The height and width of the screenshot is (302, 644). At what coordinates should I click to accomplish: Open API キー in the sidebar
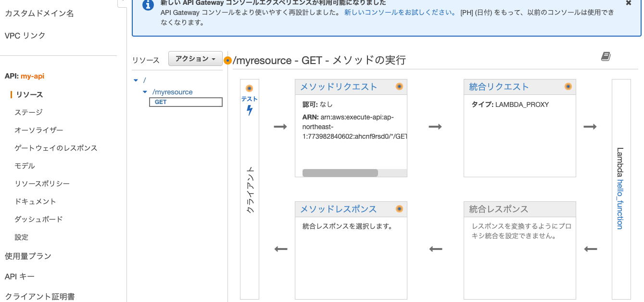(19, 276)
